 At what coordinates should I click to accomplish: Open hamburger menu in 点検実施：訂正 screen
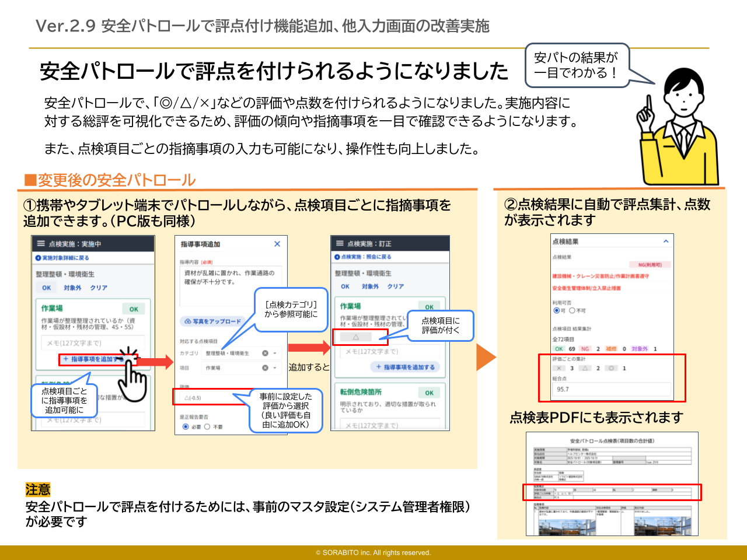tap(340, 243)
